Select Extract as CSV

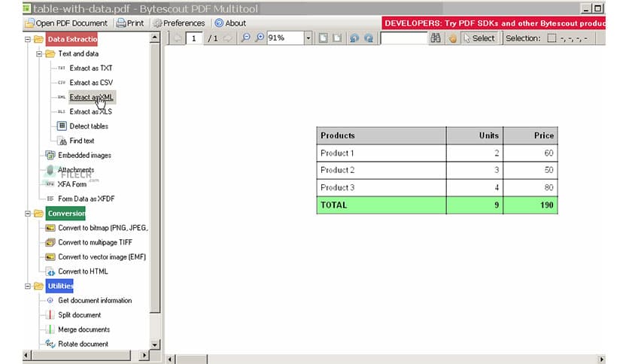tap(91, 83)
